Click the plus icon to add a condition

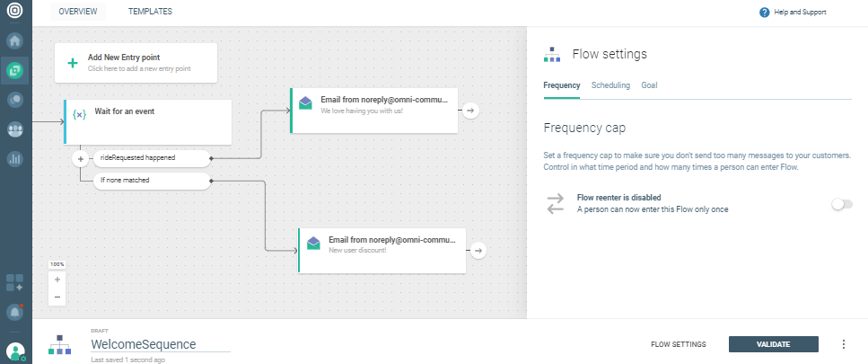(80, 158)
